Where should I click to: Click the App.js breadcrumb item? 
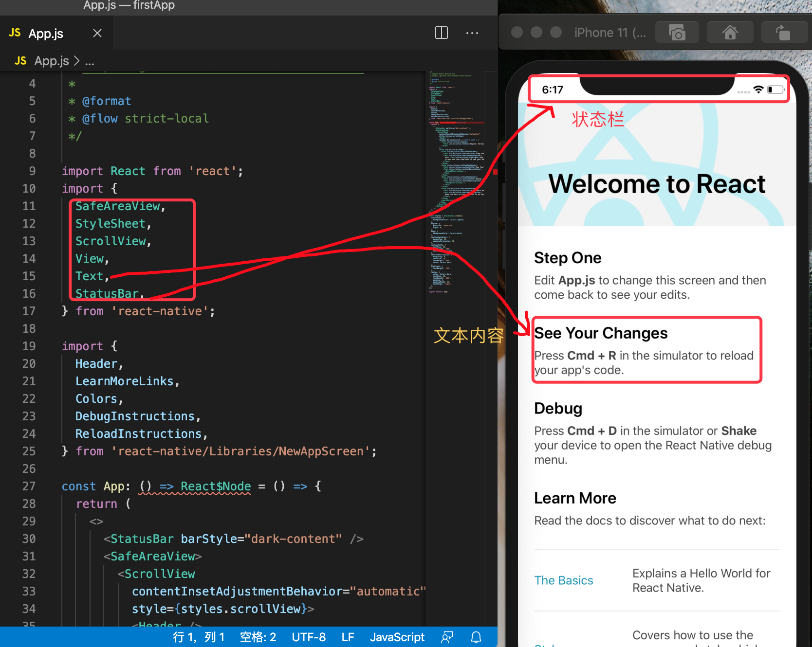51,61
